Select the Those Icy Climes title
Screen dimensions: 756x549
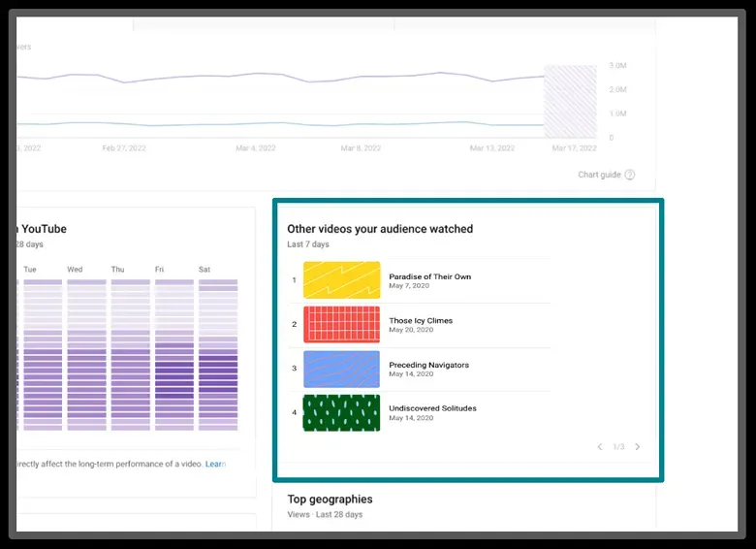tap(421, 320)
